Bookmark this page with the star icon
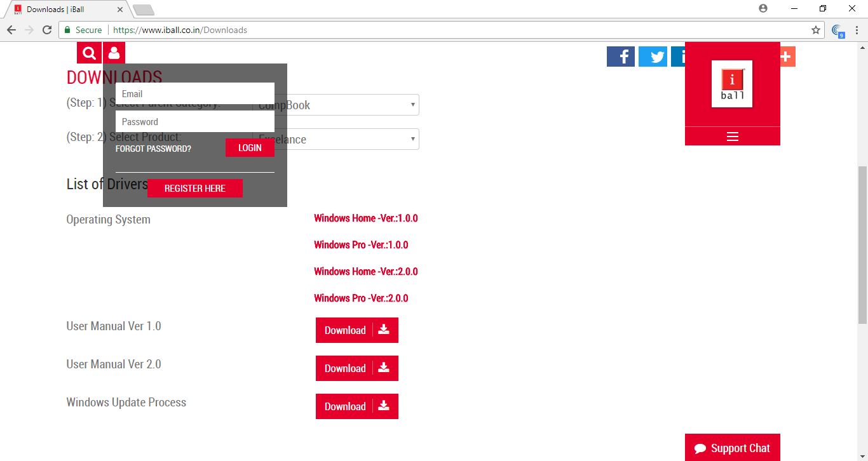 (816, 30)
